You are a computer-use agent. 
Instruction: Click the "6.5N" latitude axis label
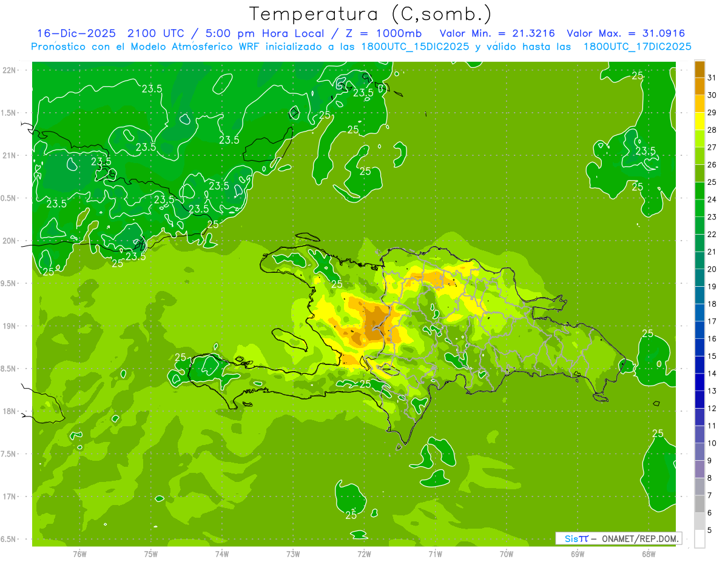pyautogui.click(x=9, y=539)
